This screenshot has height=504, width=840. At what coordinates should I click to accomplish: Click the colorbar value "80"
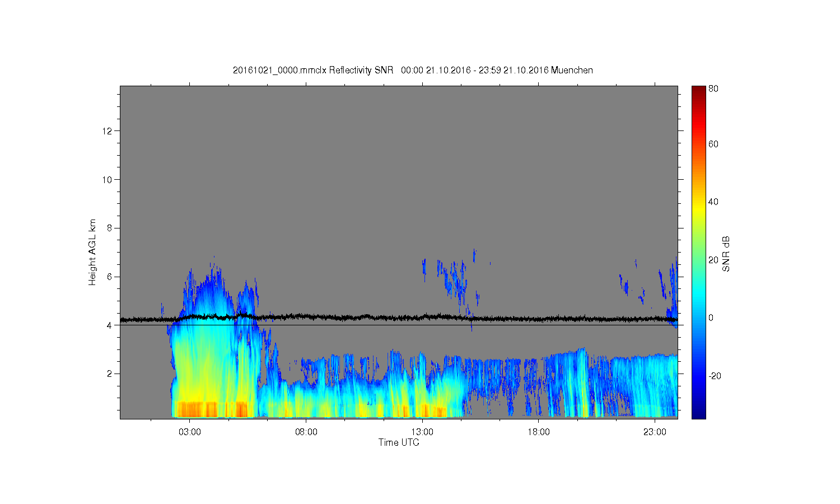pyautogui.click(x=713, y=88)
